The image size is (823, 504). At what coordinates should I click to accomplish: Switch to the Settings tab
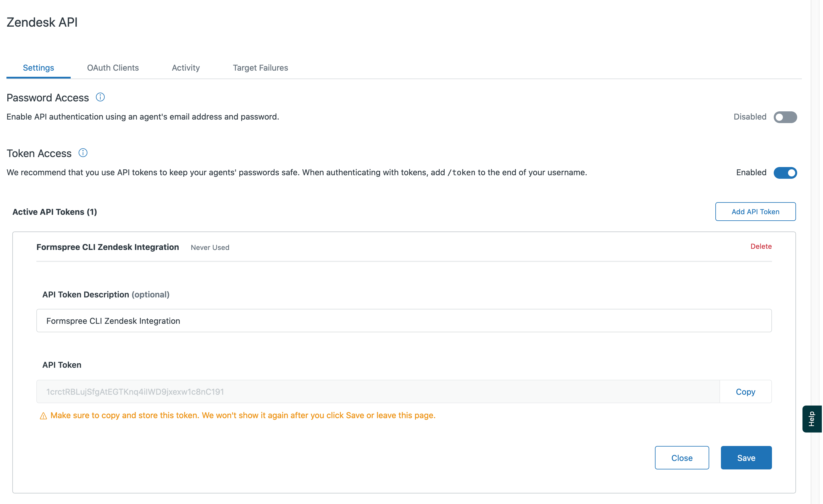pyautogui.click(x=38, y=68)
